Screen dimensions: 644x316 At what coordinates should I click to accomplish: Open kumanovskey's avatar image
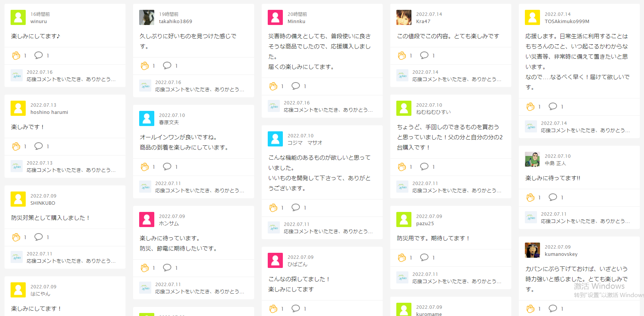pyautogui.click(x=532, y=250)
